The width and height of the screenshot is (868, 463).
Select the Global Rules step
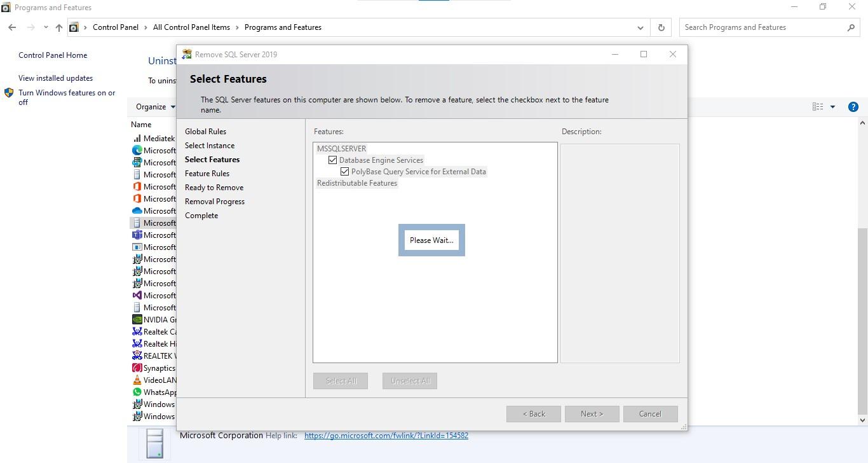tap(205, 132)
